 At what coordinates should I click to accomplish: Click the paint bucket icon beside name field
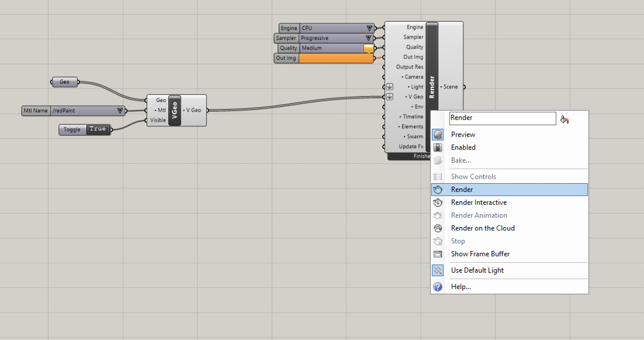click(x=564, y=119)
